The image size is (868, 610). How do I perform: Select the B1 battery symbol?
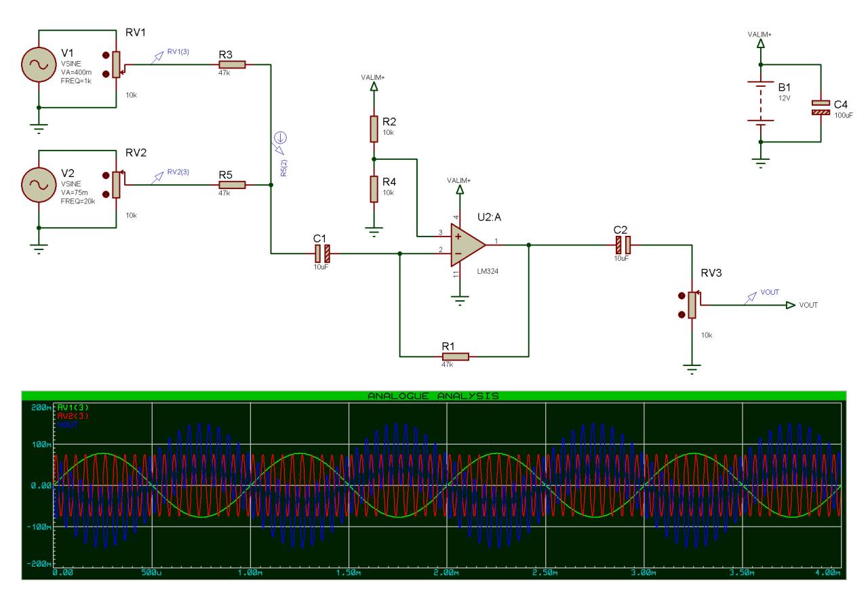[760, 103]
